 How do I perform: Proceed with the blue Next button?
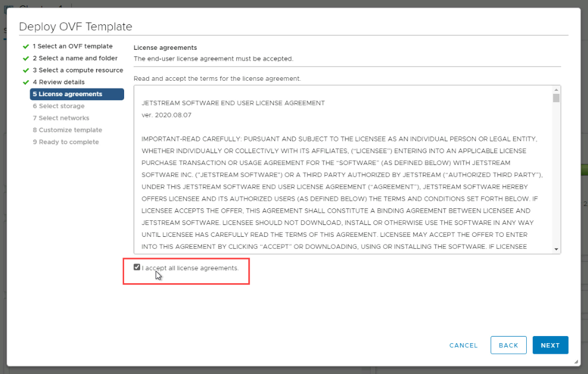pyautogui.click(x=550, y=346)
